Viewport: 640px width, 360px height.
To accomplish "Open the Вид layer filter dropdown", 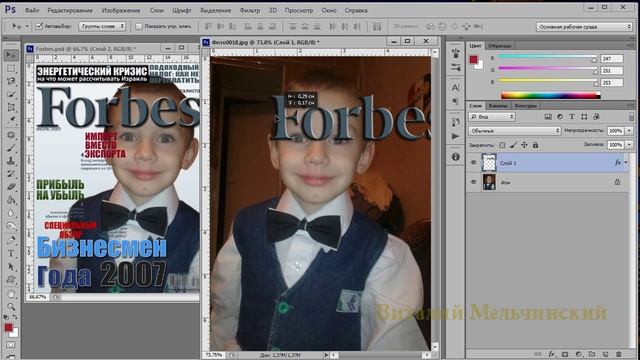I will tap(492, 117).
